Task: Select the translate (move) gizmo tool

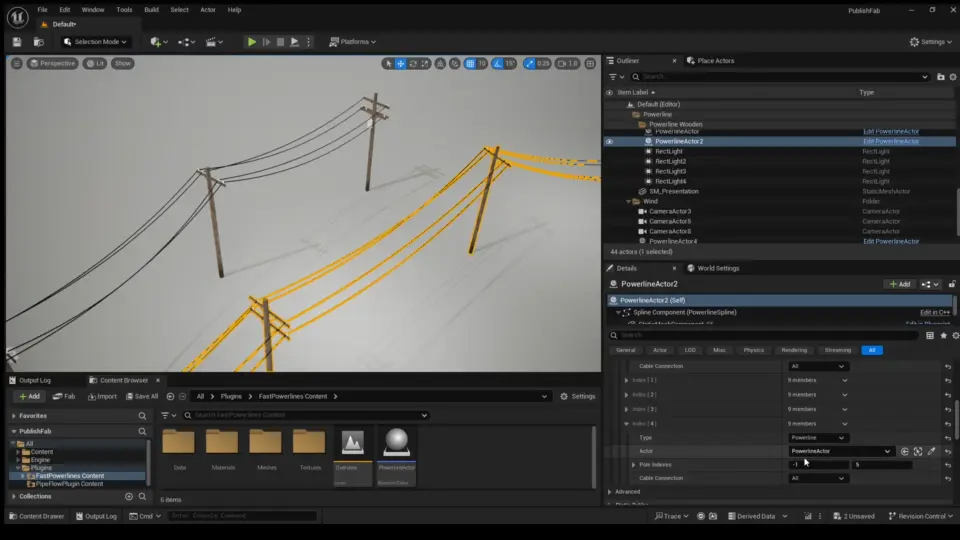Action: tap(401, 63)
